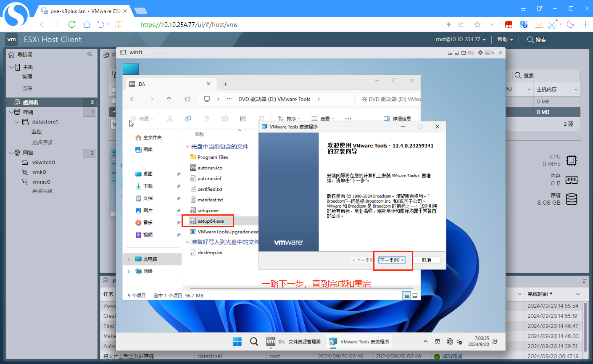Click the US flag keyboard layout icon
Screen dimensions: 593x364
471,53
